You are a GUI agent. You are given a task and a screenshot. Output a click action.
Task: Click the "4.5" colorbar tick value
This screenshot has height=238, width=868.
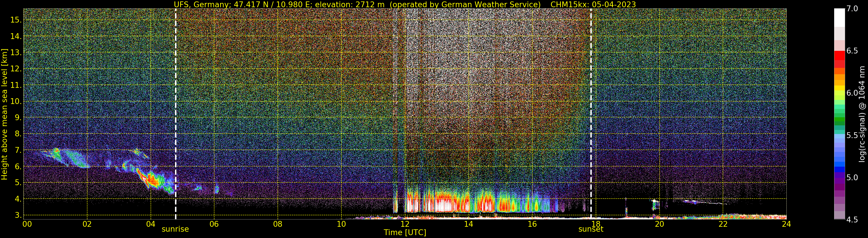click(x=852, y=220)
